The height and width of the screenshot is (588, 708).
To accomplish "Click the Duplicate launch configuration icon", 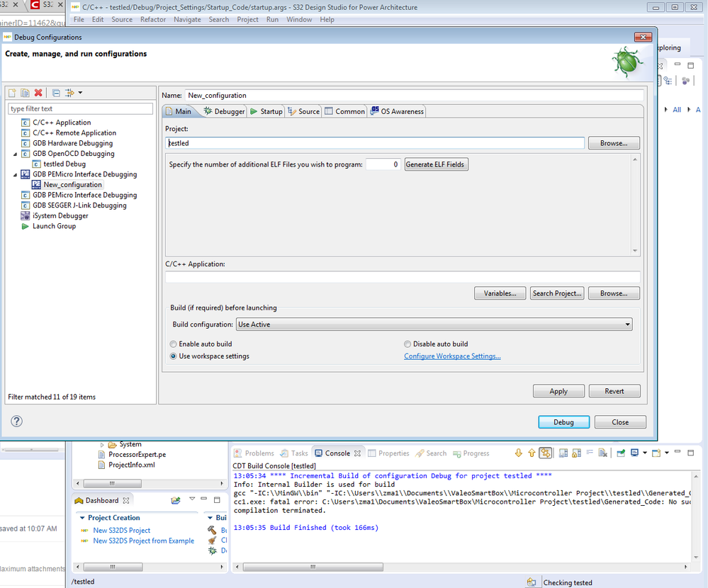I will 26,93.
